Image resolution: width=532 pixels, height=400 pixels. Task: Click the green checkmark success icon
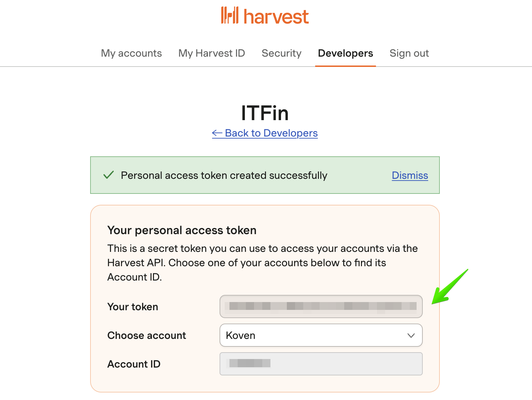click(109, 175)
